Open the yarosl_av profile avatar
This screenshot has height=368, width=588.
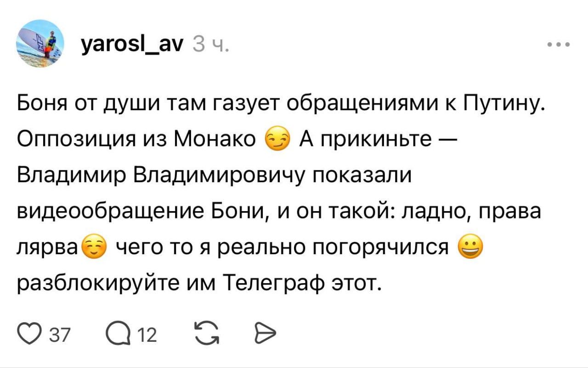pos(40,44)
